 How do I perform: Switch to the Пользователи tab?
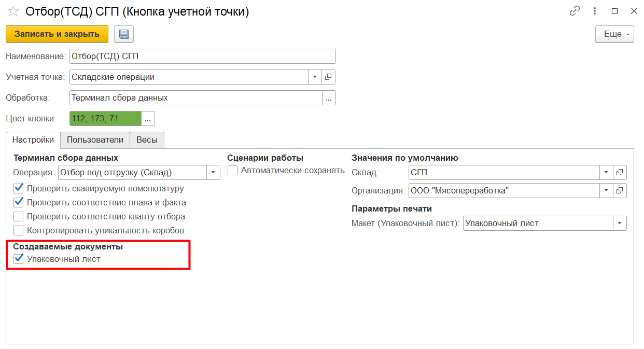(95, 140)
